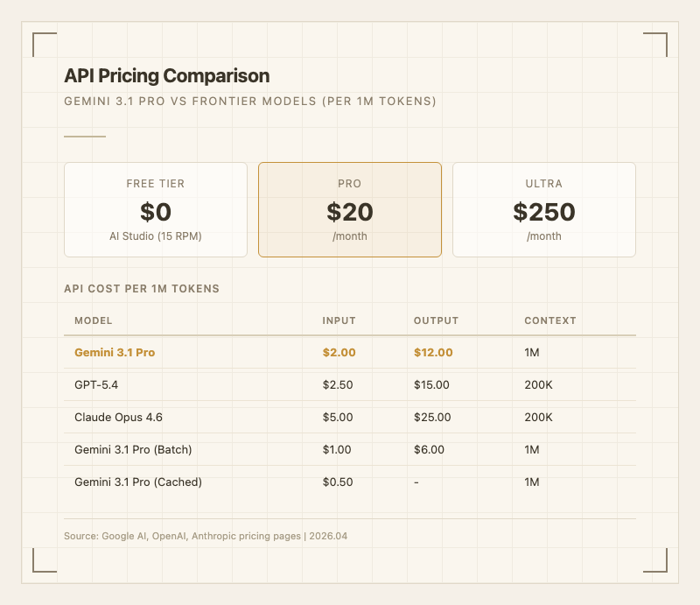Click the Input column header
The image size is (700, 605).
pos(339,320)
